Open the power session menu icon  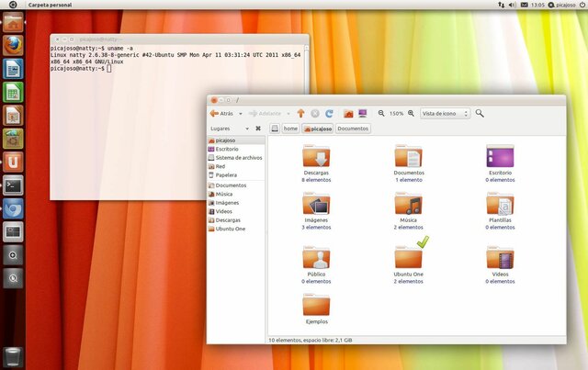point(582,5)
